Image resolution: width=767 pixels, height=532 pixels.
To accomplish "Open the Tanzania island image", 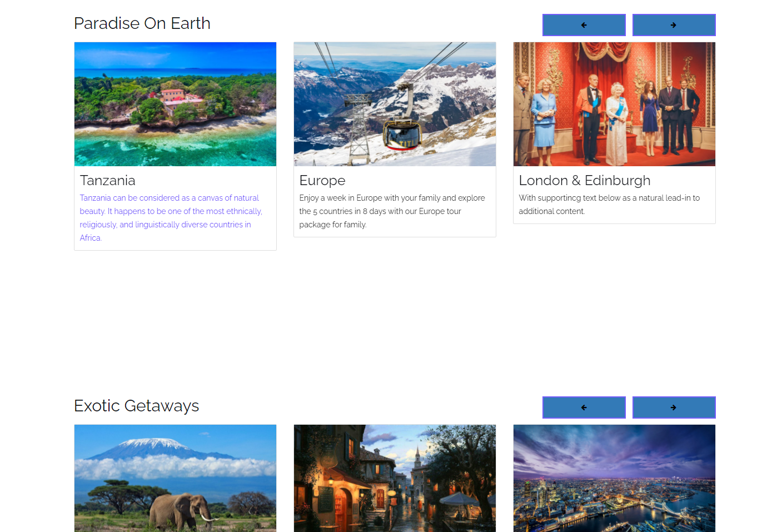I will [x=175, y=104].
